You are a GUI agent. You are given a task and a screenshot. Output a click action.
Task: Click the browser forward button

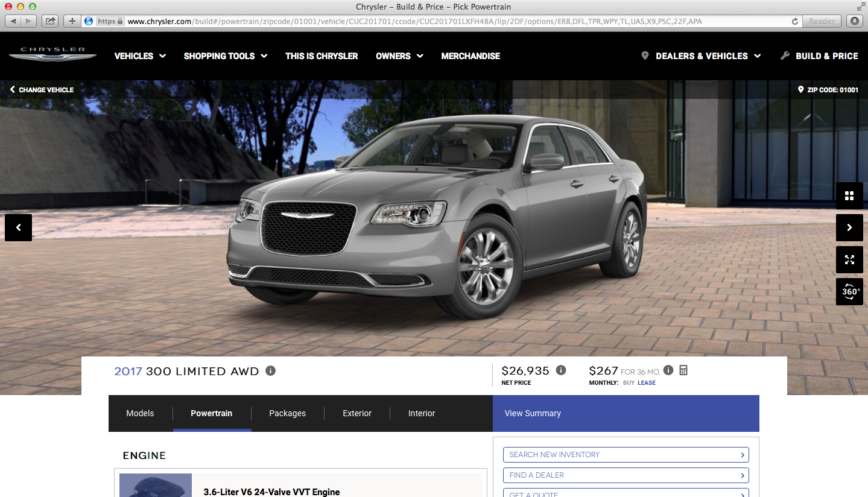click(29, 21)
